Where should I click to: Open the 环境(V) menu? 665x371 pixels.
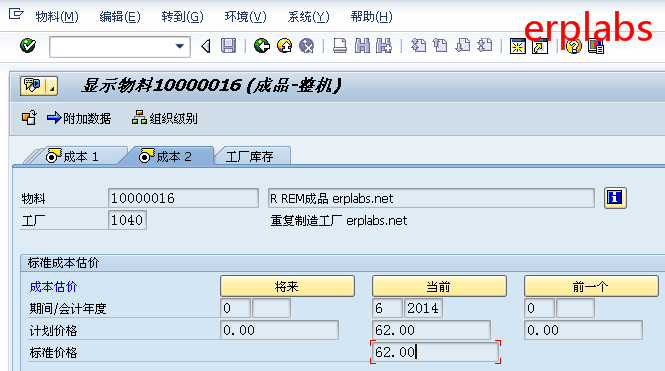(x=246, y=17)
